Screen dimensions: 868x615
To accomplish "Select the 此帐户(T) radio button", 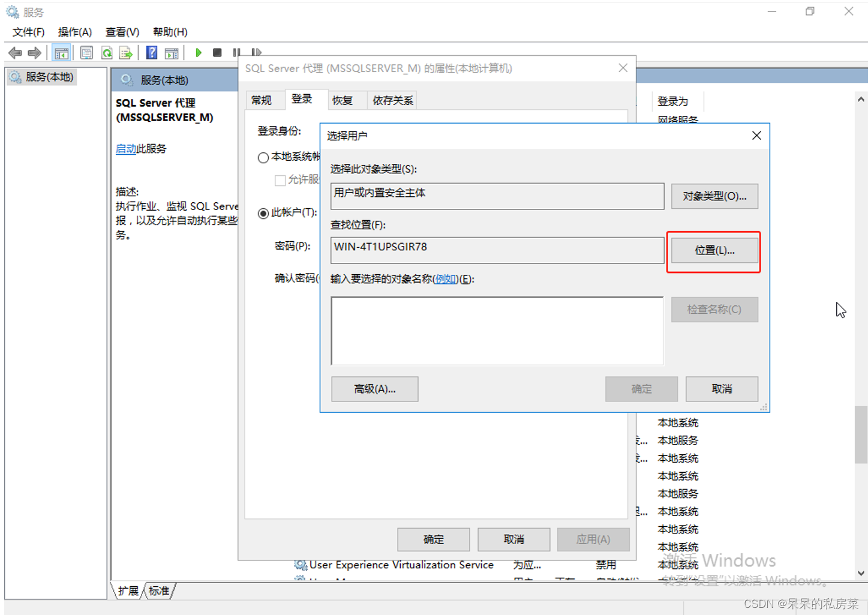I will coord(263,213).
